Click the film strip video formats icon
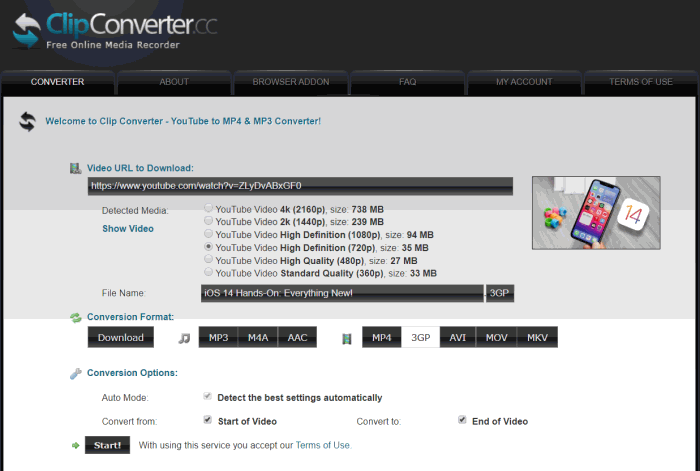 (x=346, y=339)
